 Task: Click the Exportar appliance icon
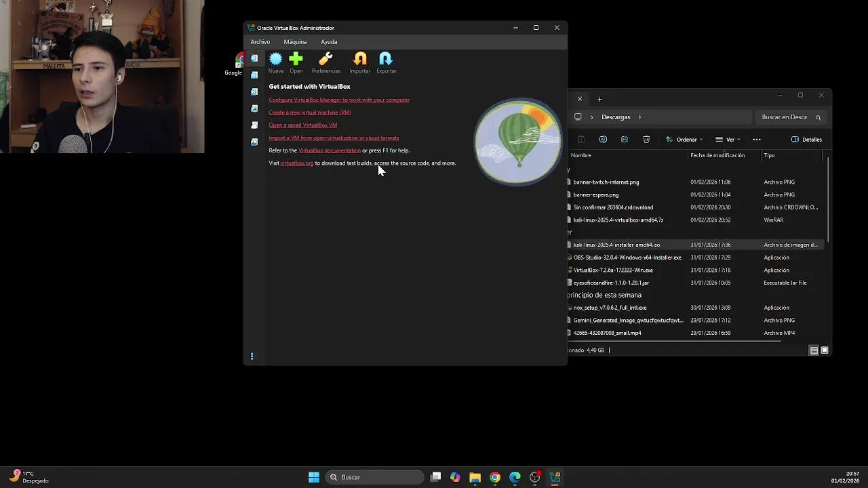coord(386,60)
